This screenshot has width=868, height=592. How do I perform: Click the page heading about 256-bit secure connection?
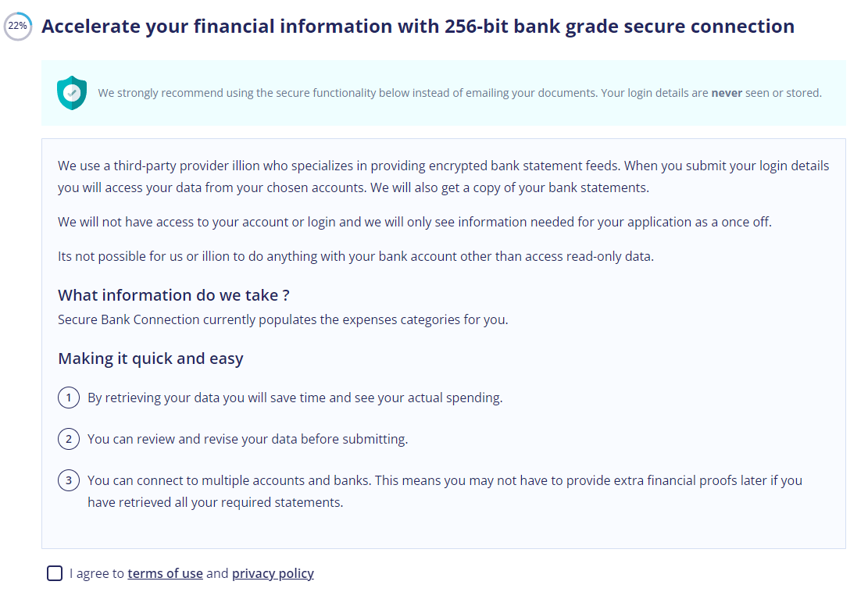tap(418, 26)
